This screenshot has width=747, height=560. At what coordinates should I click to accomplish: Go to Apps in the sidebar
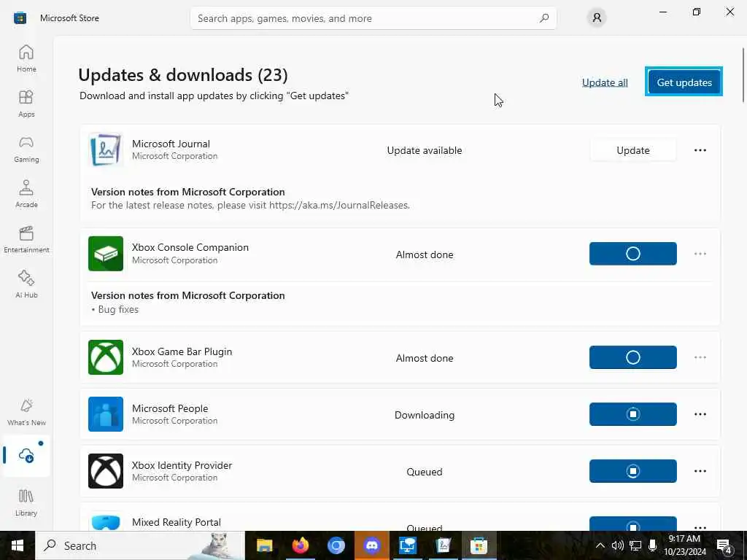(26, 104)
